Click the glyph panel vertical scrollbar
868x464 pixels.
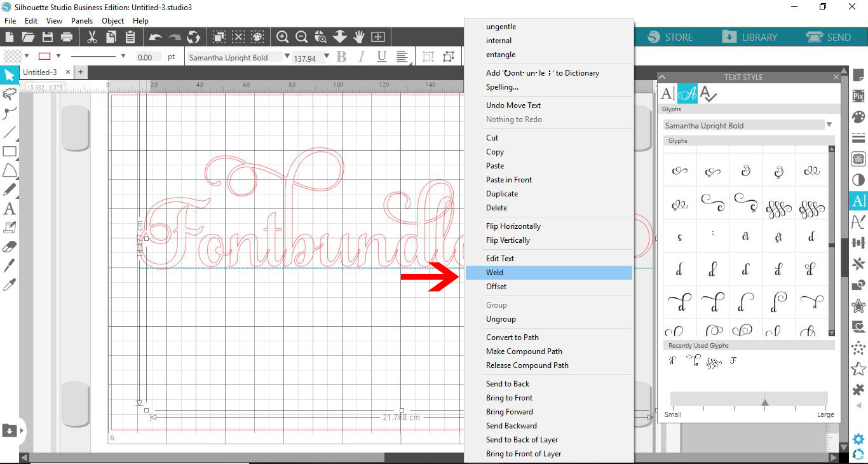pos(832,241)
